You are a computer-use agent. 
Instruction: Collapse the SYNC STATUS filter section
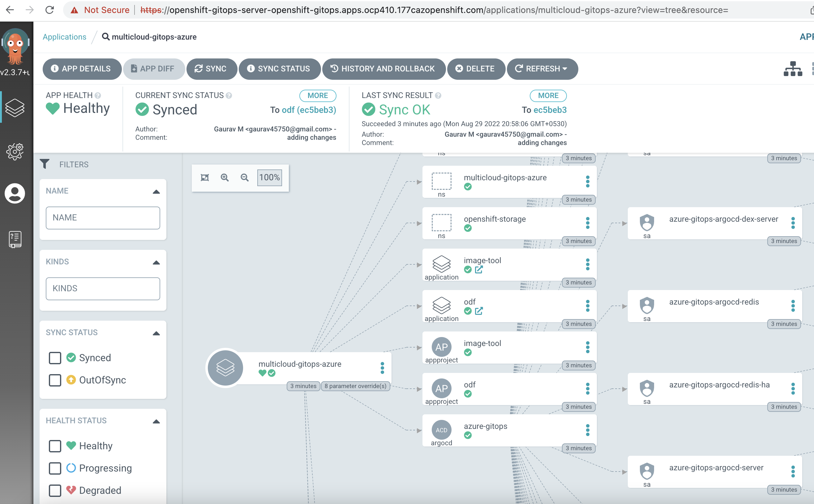pyautogui.click(x=156, y=333)
